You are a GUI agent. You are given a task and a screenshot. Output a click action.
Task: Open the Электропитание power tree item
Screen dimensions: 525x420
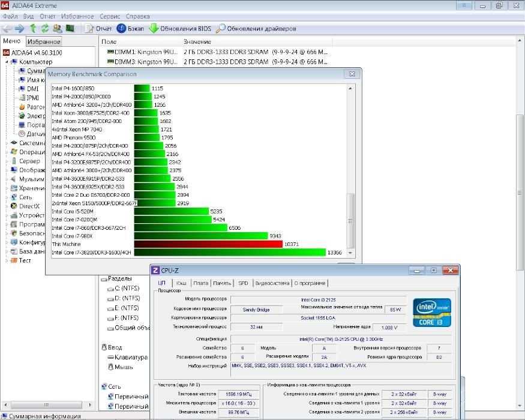tap(32, 116)
